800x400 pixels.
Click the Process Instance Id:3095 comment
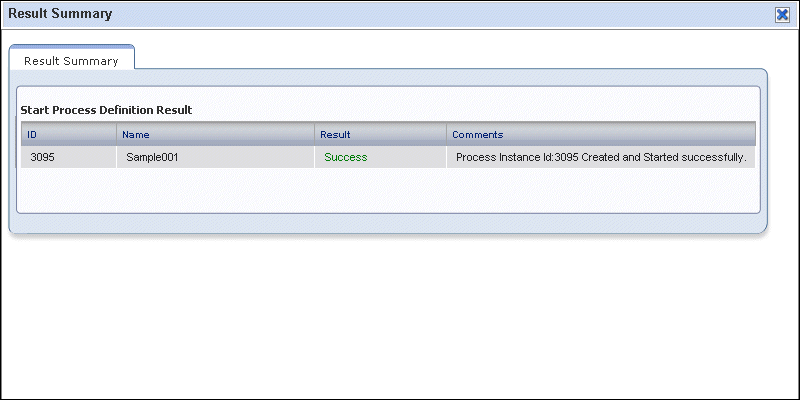[601, 157]
